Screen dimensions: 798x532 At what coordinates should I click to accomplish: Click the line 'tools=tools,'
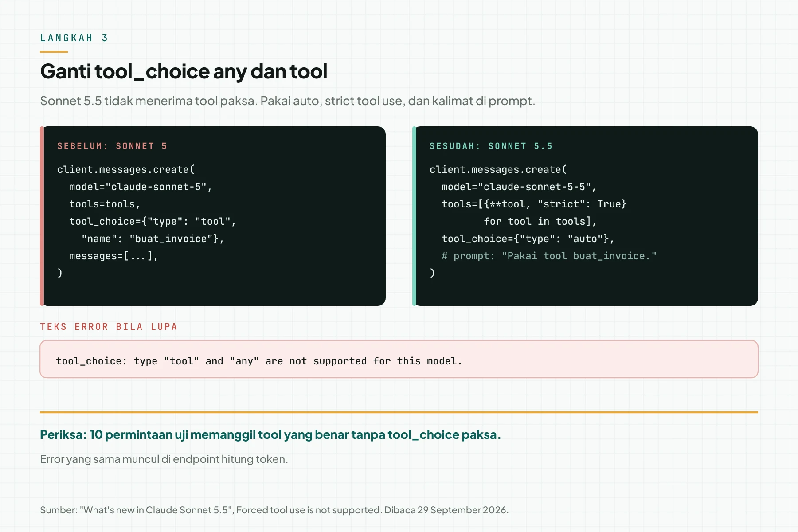coord(105,204)
